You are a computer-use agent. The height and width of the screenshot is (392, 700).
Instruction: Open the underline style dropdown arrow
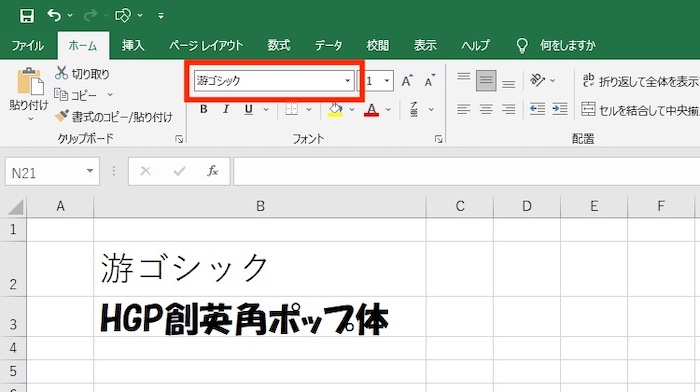tap(266, 109)
